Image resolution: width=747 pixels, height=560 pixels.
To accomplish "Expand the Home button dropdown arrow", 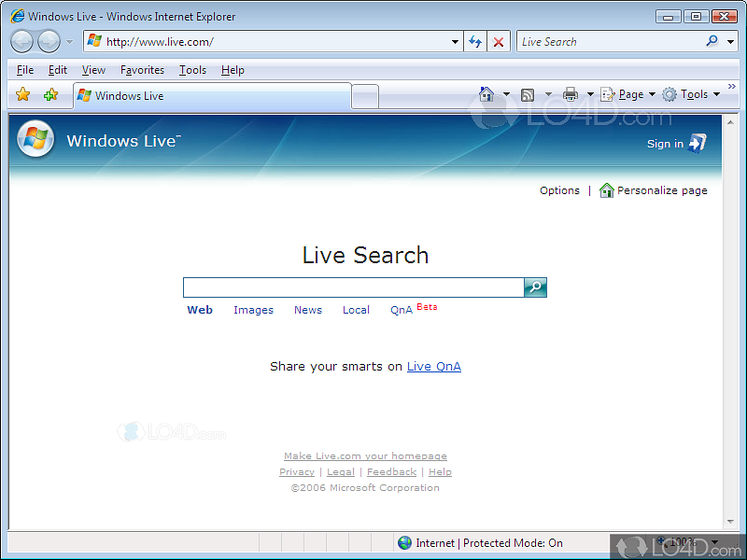I will tap(506, 94).
